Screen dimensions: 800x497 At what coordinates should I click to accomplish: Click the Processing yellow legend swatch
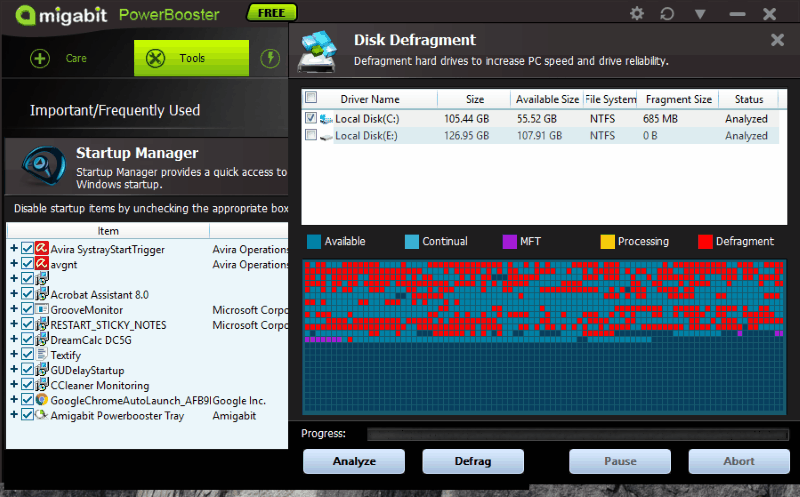(607, 241)
